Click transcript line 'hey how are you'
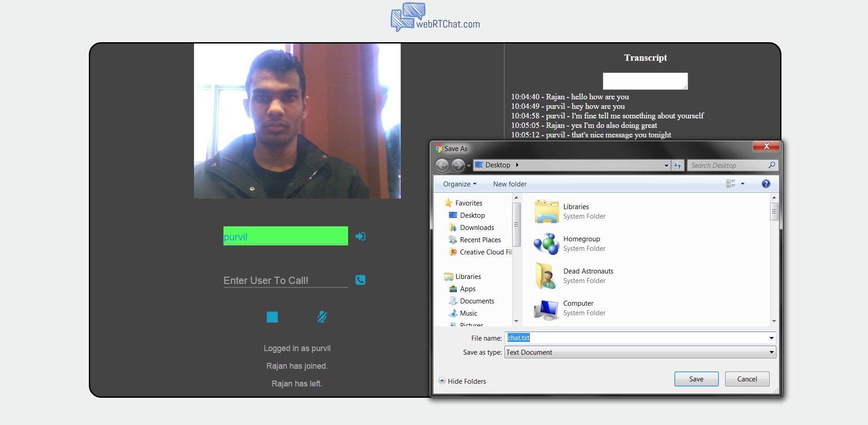 [568, 106]
